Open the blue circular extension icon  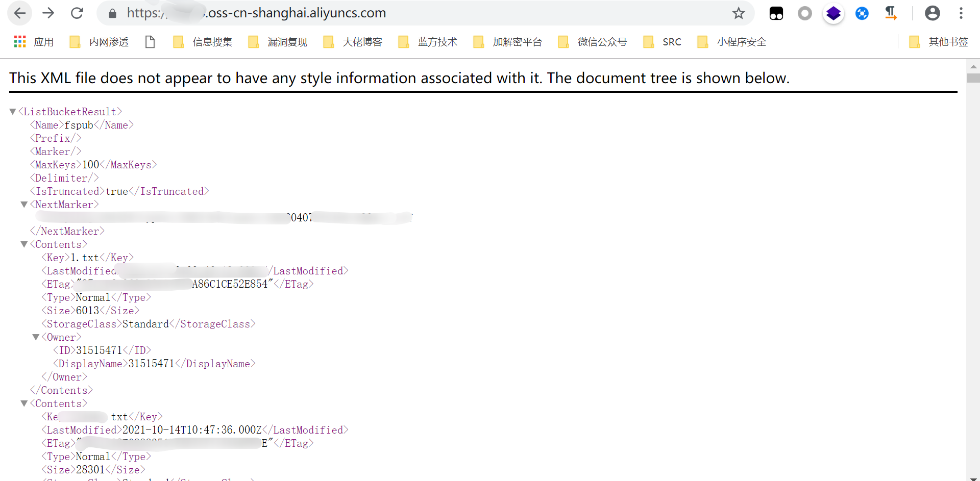coord(862,13)
